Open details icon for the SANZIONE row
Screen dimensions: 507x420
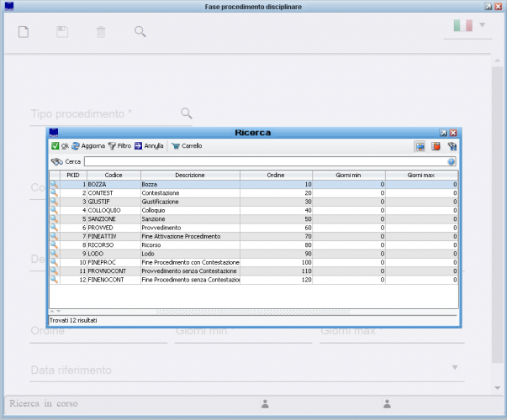pos(54,218)
